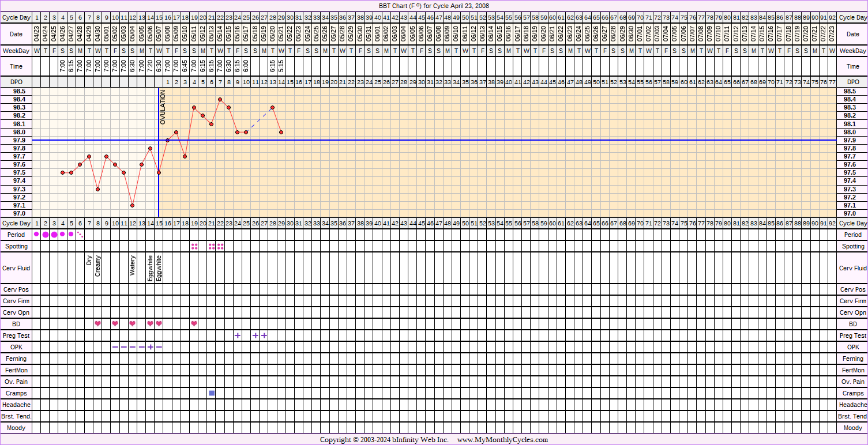Click the BD heart on cycle day 14
This screenshot has height=445, width=868.
[150, 323]
